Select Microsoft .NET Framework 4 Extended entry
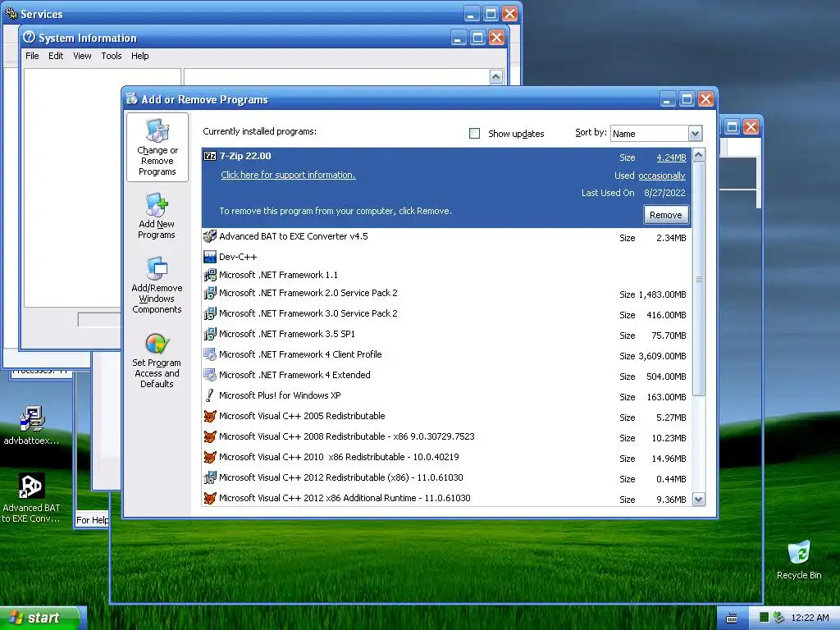Viewport: 840px width, 630px height. 447,375
